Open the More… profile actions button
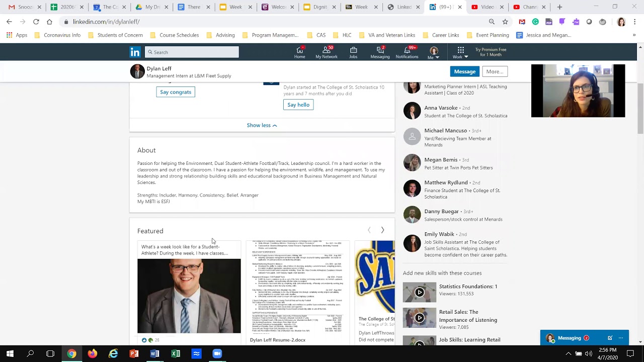The height and width of the screenshot is (362, 644). pos(495,71)
